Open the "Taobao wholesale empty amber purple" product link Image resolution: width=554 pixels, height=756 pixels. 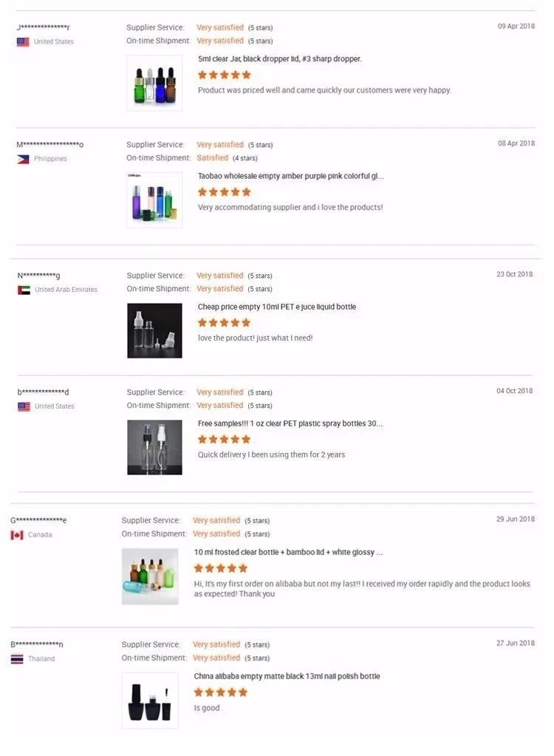click(x=290, y=176)
